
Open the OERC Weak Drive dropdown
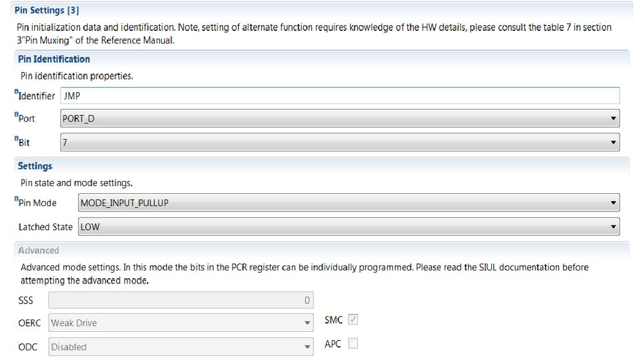pyautogui.click(x=181, y=323)
